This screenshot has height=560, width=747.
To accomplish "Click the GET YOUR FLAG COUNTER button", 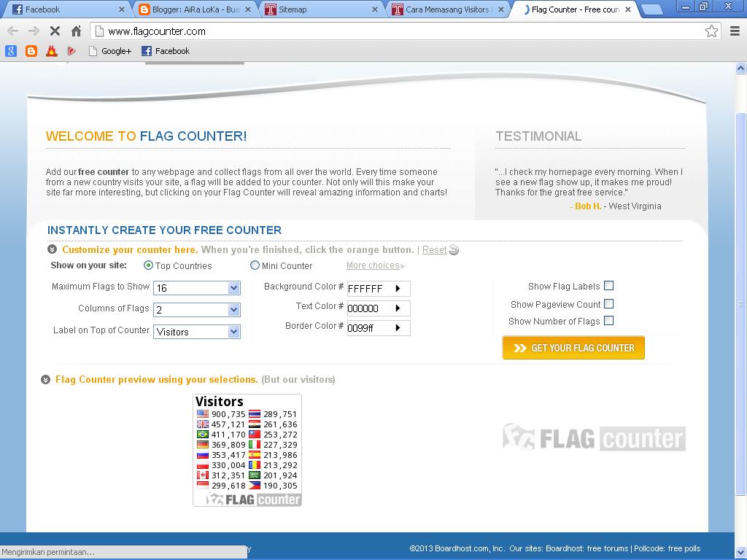I will [573, 348].
